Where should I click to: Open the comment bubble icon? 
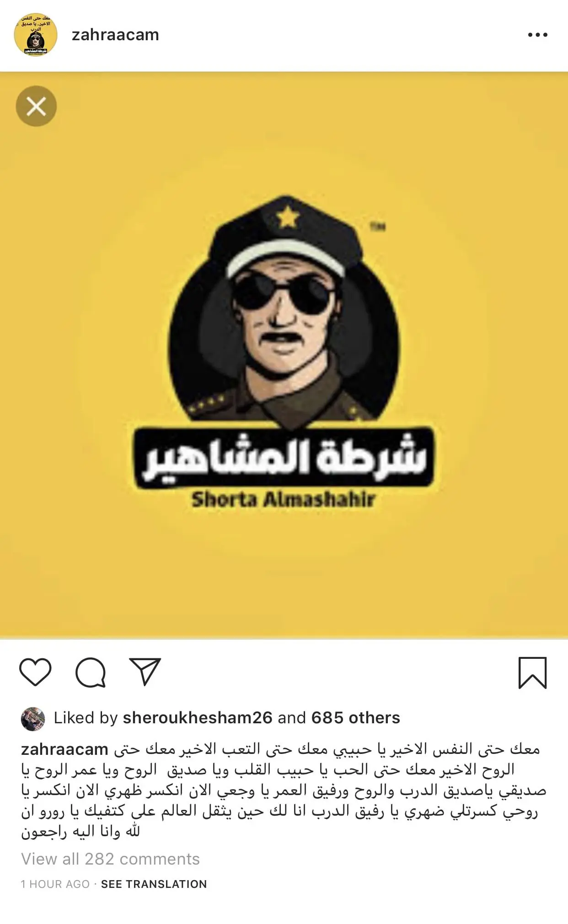point(91,672)
